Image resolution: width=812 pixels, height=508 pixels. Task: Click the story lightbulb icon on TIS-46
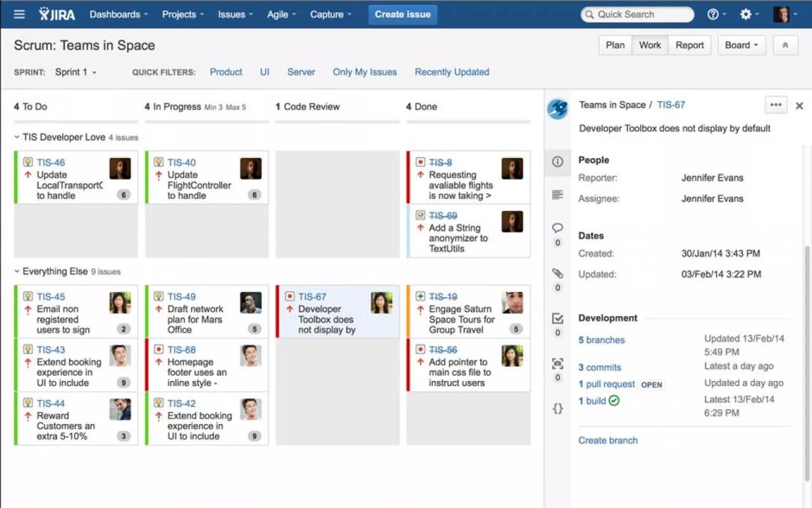tap(28, 163)
